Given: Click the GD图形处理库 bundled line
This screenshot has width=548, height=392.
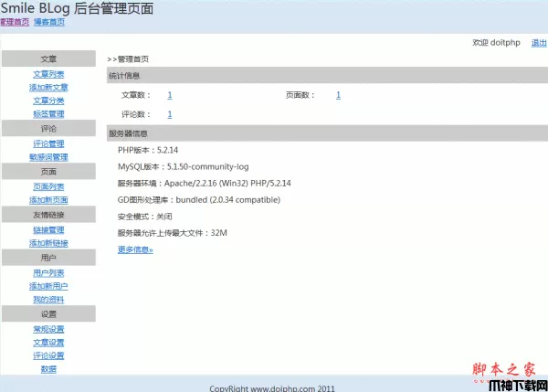Looking at the screenshot, I should pos(199,200).
